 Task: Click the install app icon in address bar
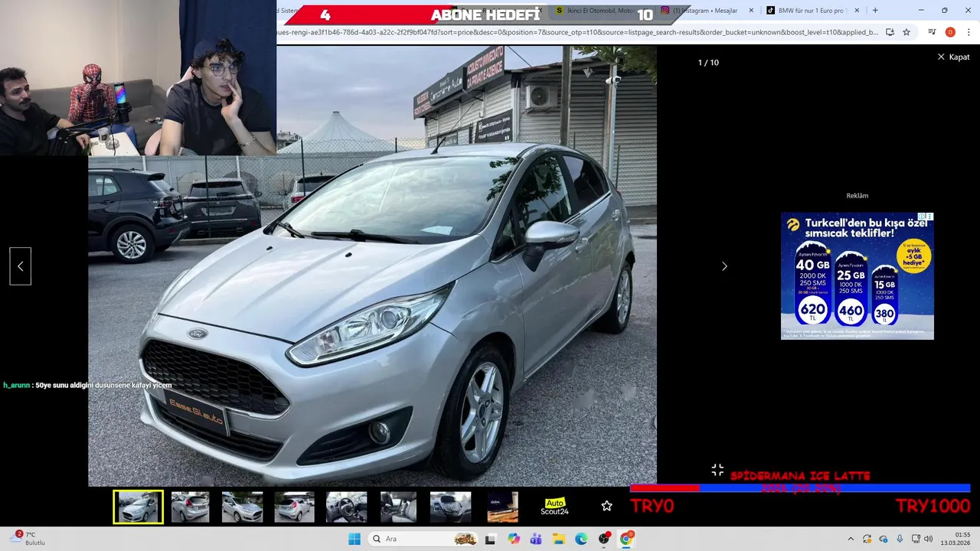pos(890,32)
